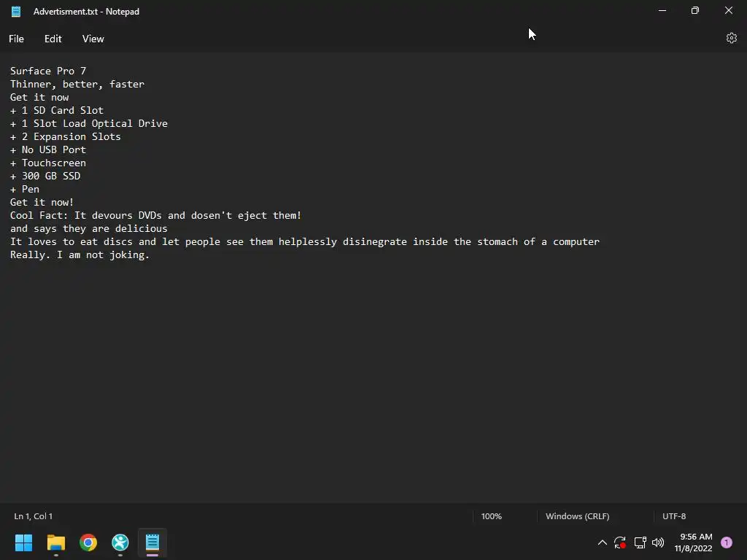747x560 pixels.
Task: Click the 'Cool Fact' line about DVDs
Action: click(156, 215)
